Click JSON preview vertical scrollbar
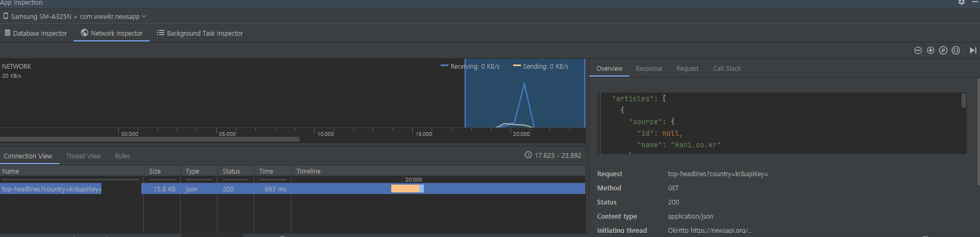 (964, 101)
